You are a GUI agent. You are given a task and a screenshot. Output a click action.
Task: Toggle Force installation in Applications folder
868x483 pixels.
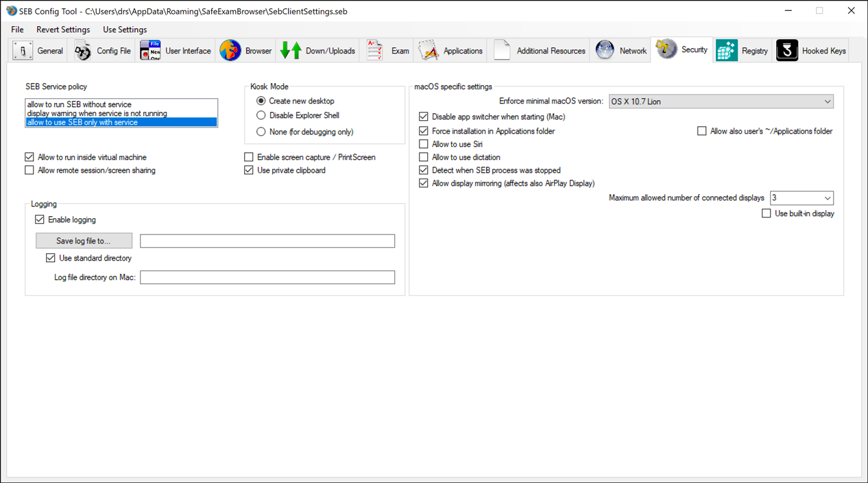[424, 131]
